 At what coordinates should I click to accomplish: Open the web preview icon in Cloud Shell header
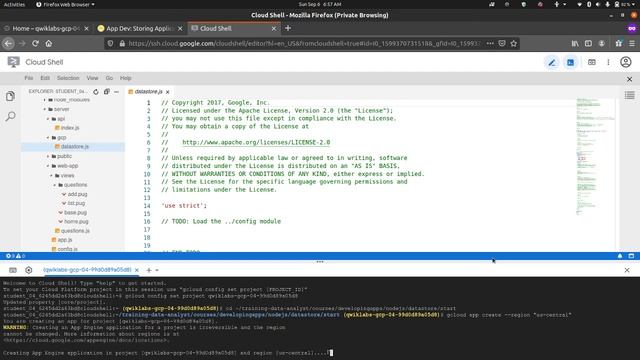tap(591, 62)
